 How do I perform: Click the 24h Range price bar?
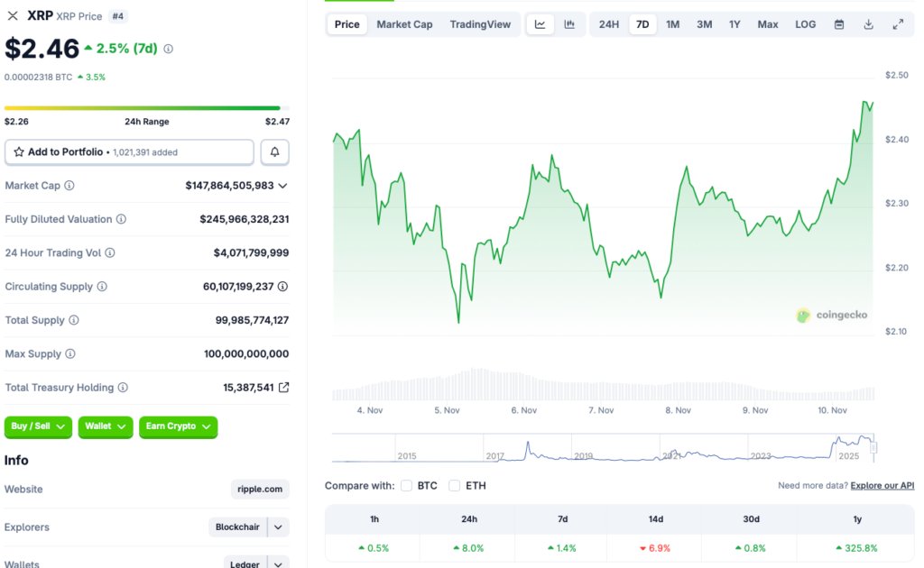[x=144, y=108]
